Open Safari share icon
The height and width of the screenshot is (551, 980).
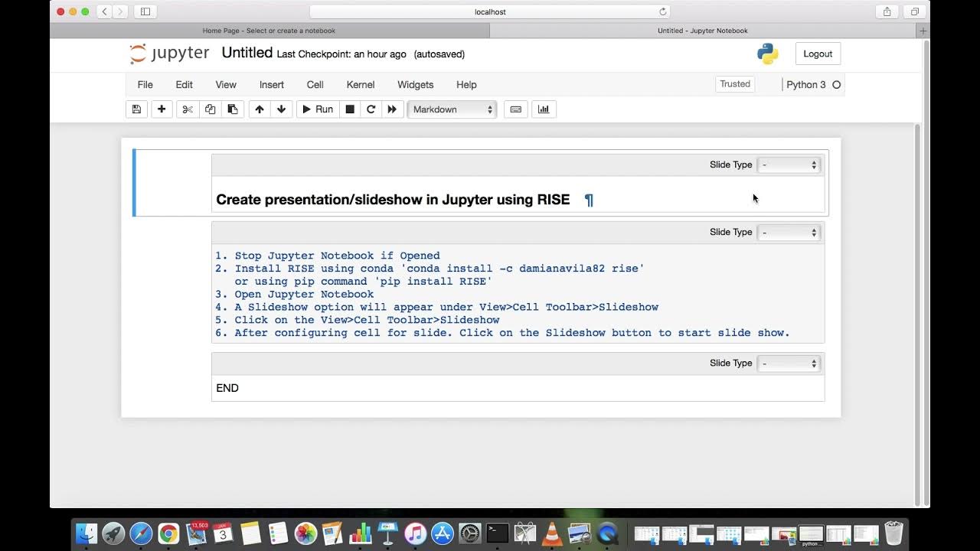(887, 11)
